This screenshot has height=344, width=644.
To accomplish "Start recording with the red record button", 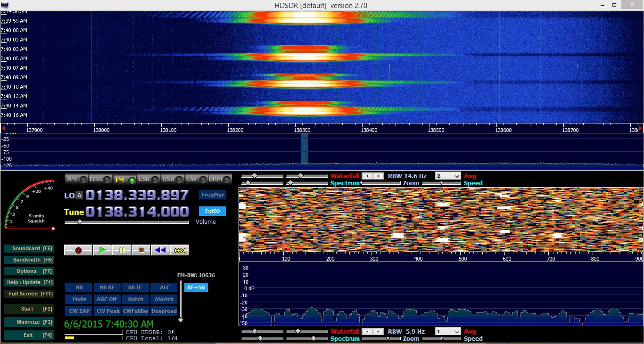I will coord(78,250).
